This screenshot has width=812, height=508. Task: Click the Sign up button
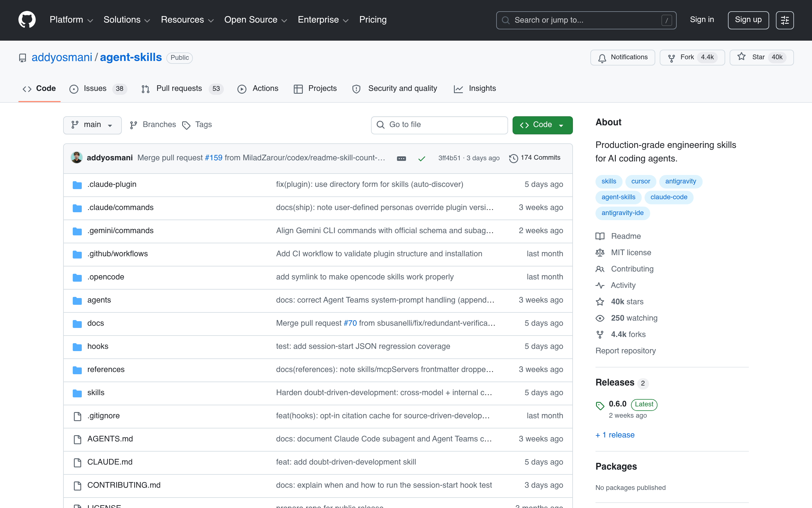pyautogui.click(x=748, y=20)
